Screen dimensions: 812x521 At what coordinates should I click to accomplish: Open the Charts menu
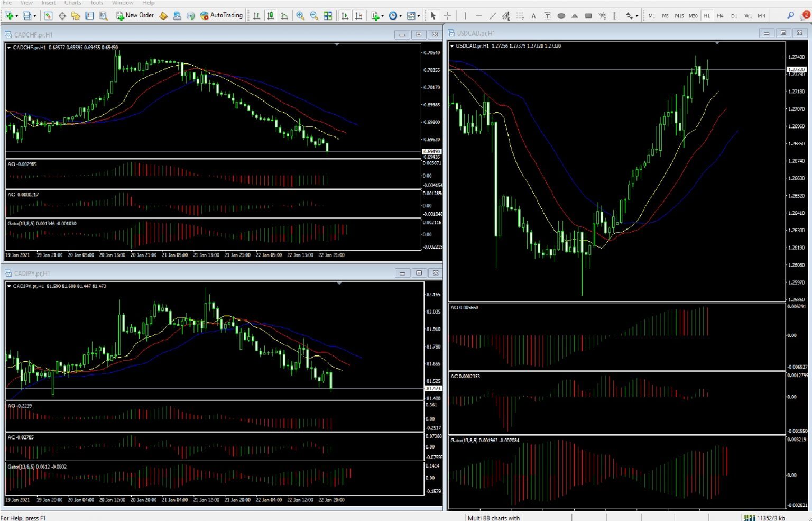pos(72,3)
